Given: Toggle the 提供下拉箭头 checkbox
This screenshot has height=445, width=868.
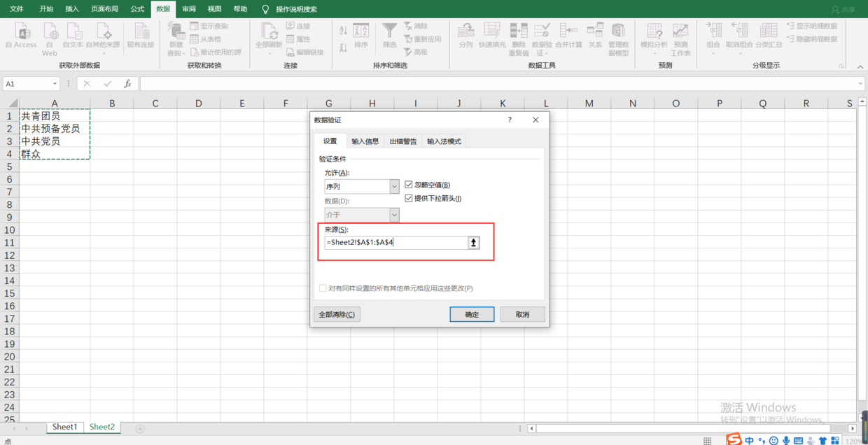Looking at the screenshot, I should click(409, 199).
